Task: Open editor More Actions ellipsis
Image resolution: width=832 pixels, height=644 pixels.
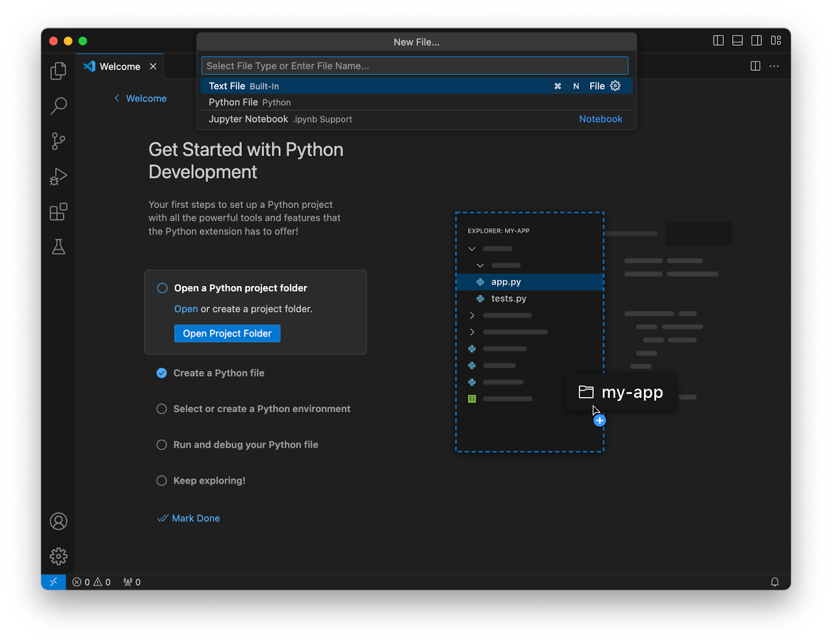Action: 774,66
